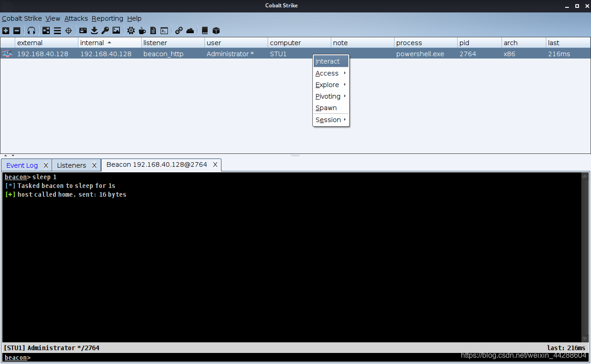591x364 pixels.
Task: Close the Listeners tab
Action: point(94,165)
